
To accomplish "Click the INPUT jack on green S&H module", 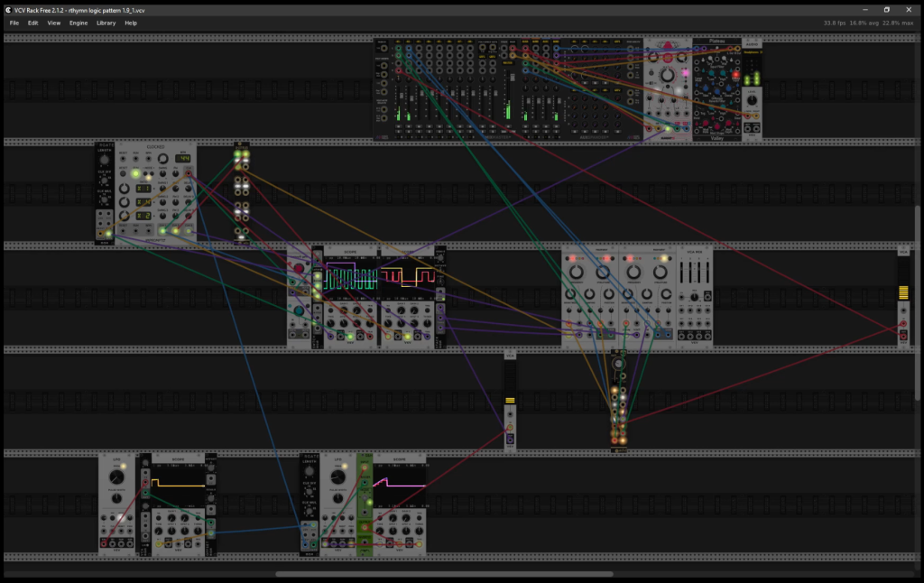I will [365, 467].
